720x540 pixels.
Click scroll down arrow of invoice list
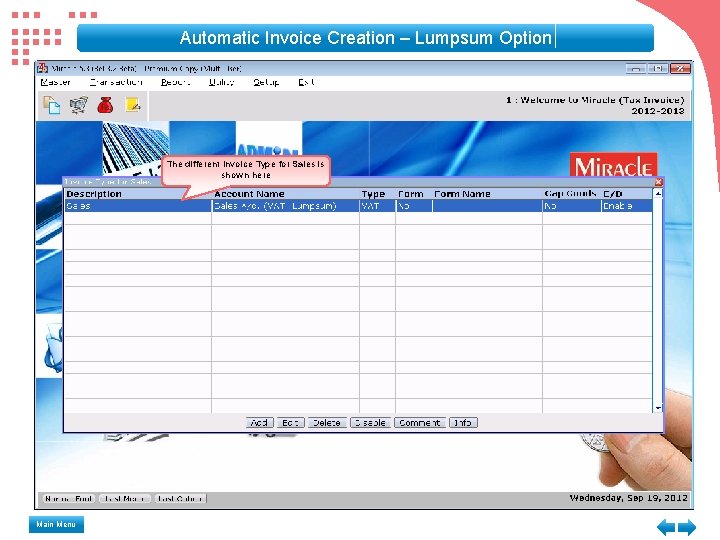(658, 408)
